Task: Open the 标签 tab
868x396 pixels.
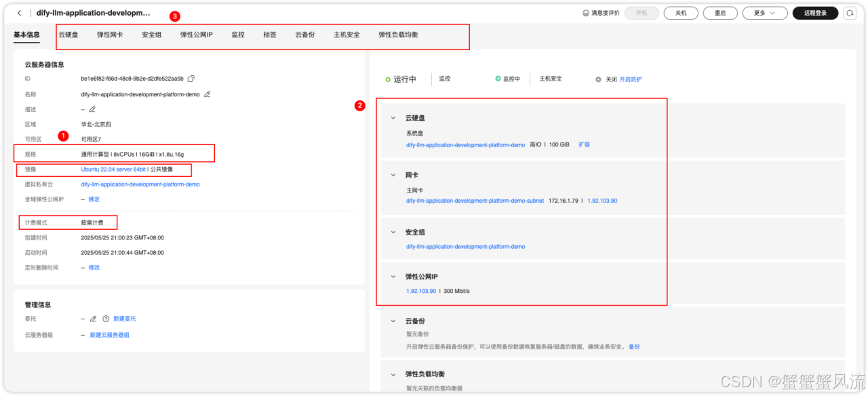Action: [x=270, y=35]
